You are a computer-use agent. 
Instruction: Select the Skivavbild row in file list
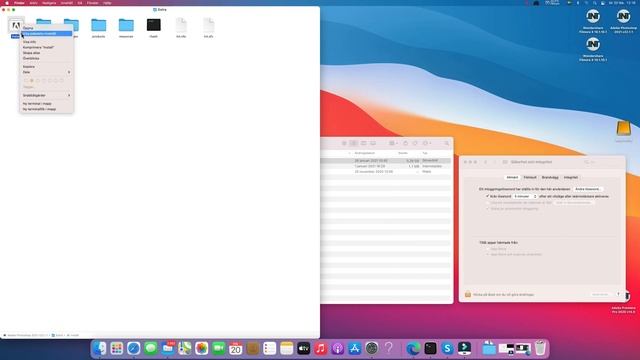(x=386, y=161)
